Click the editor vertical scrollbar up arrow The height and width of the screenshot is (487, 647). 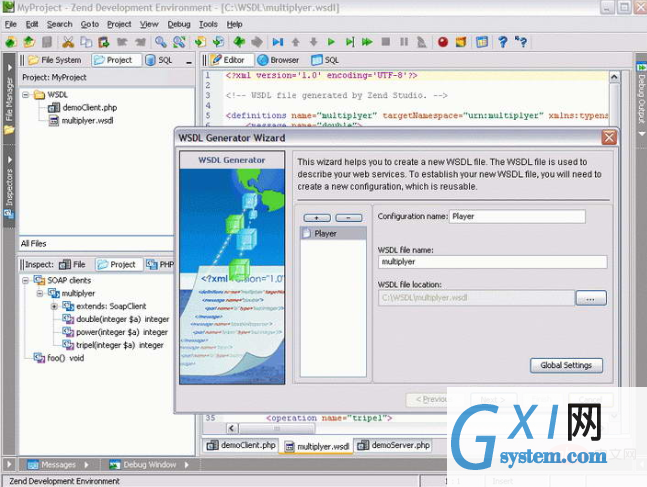[614, 77]
